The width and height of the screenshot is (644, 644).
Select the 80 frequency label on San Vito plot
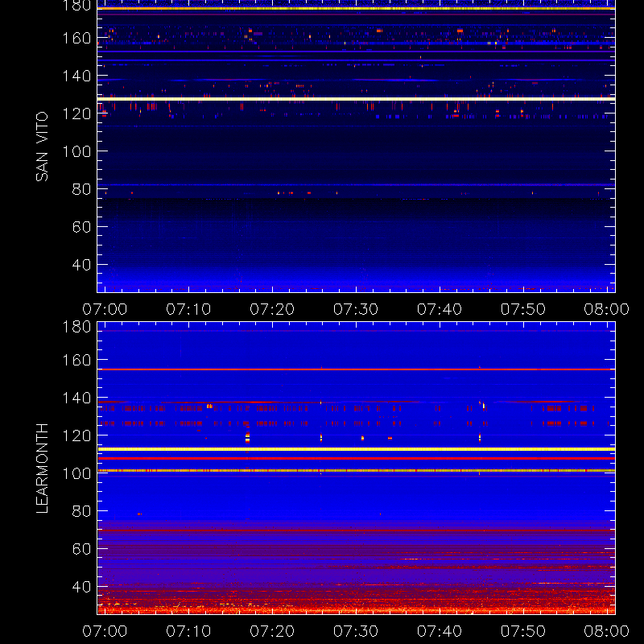tap(81, 189)
